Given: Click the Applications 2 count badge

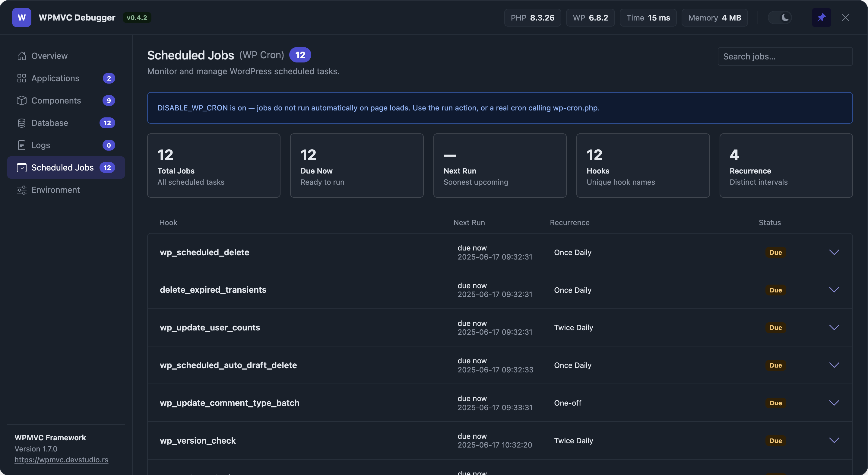Looking at the screenshot, I should point(109,78).
